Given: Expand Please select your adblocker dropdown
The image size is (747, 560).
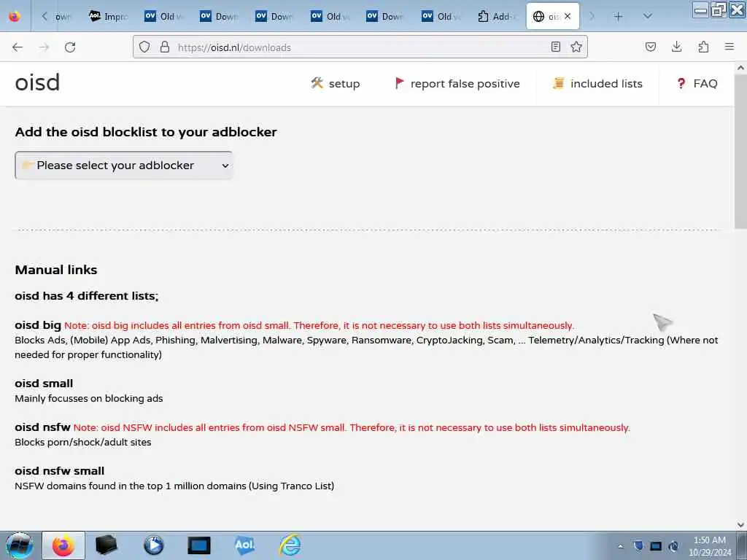Looking at the screenshot, I should click(x=124, y=166).
